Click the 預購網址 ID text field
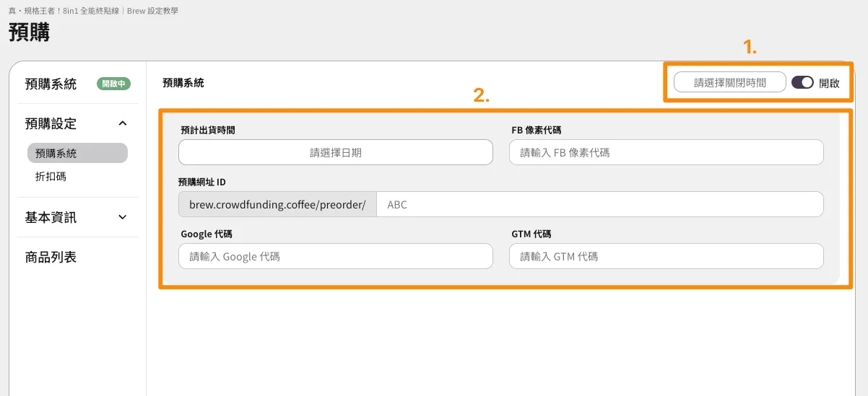Viewport: 868px width, 396px height. (x=599, y=204)
